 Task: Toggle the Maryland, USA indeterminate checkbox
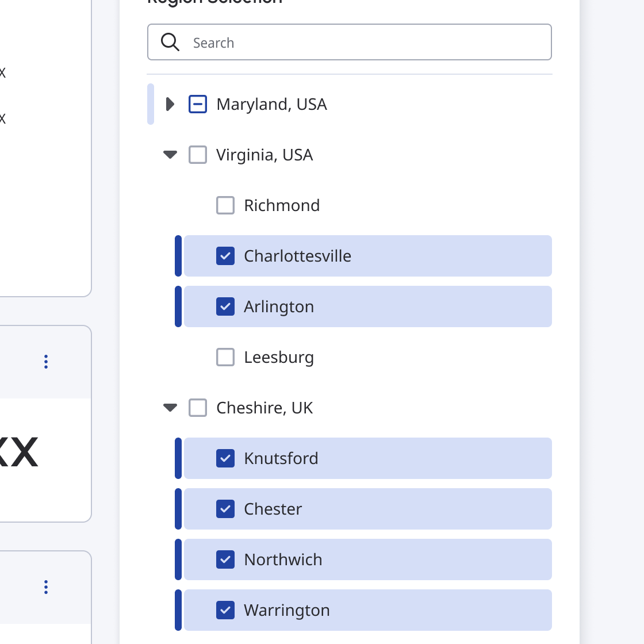tap(198, 104)
